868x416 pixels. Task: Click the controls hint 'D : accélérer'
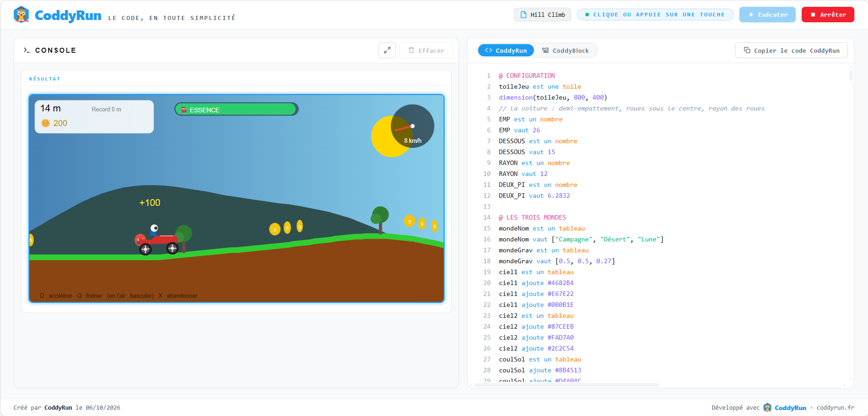point(56,296)
